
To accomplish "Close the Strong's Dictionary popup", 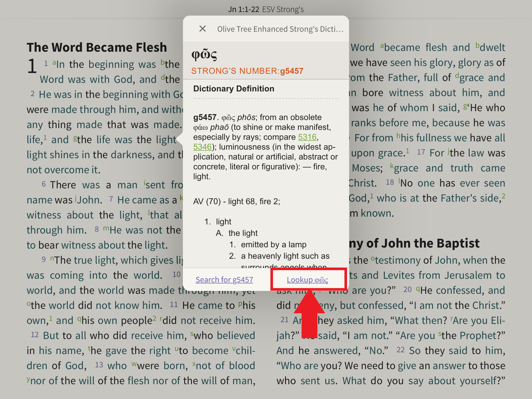I will pyautogui.click(x=203, y=29).
